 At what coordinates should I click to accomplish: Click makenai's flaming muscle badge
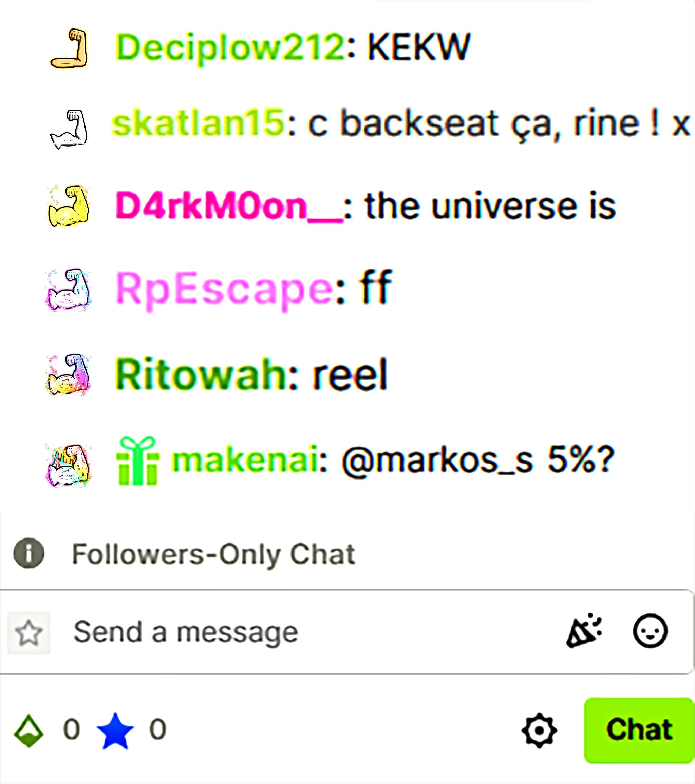click(x=69, y=465)
